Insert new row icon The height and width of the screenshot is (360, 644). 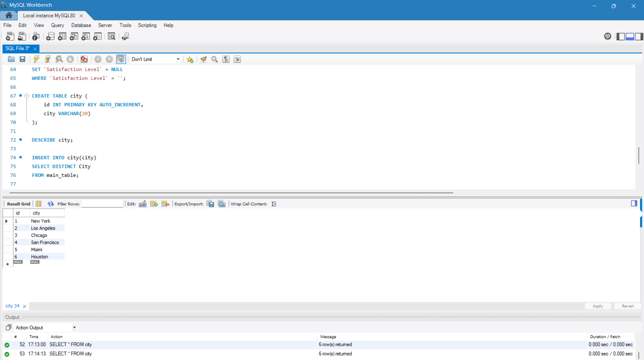[154, 204]
